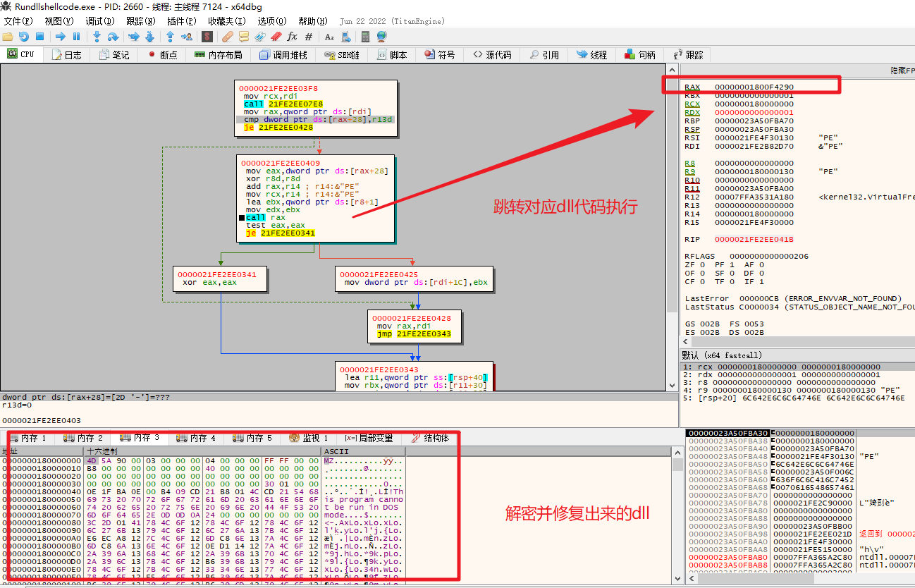The width and height of the screenshot is (915, 588).
Task: Click the Stop debugging square icon
Action: pos(39,37)
